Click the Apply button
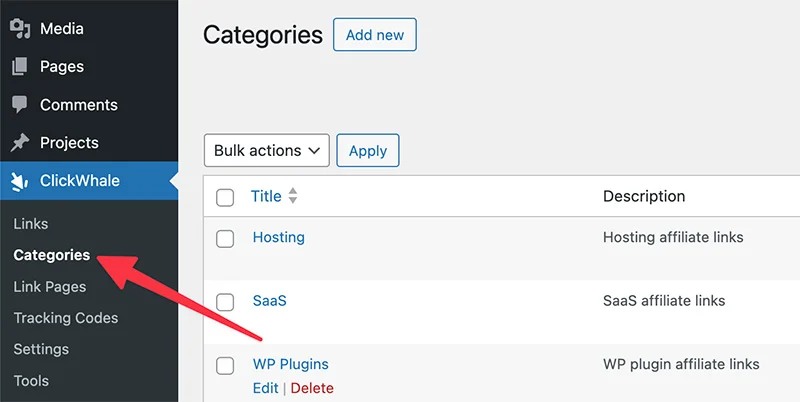The image size is (800, 402). (x=368, y=151)
